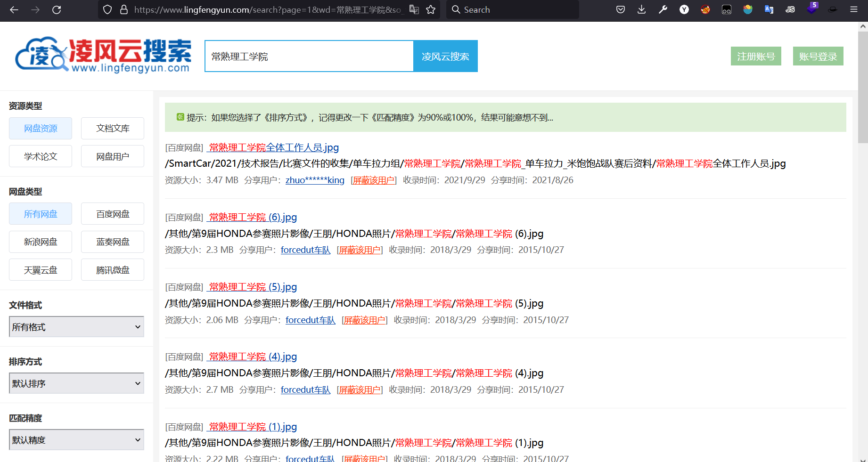Open user zhuo******king profile

(x=315, y=180)
